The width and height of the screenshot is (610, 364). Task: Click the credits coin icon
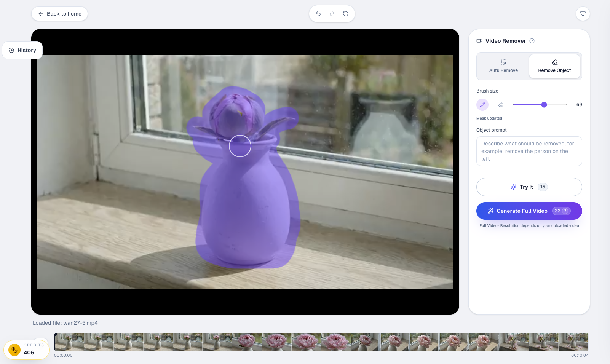click(14, 350)
